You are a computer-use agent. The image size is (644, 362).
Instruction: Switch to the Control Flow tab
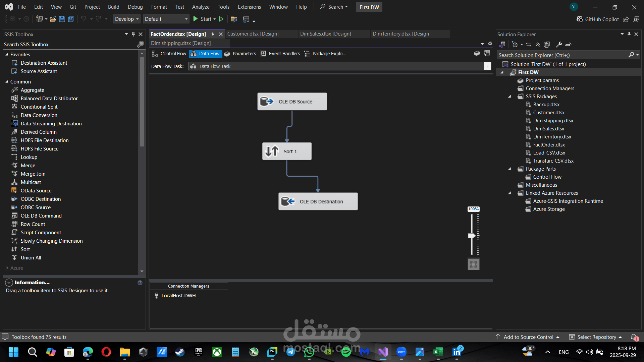[169, 54]
